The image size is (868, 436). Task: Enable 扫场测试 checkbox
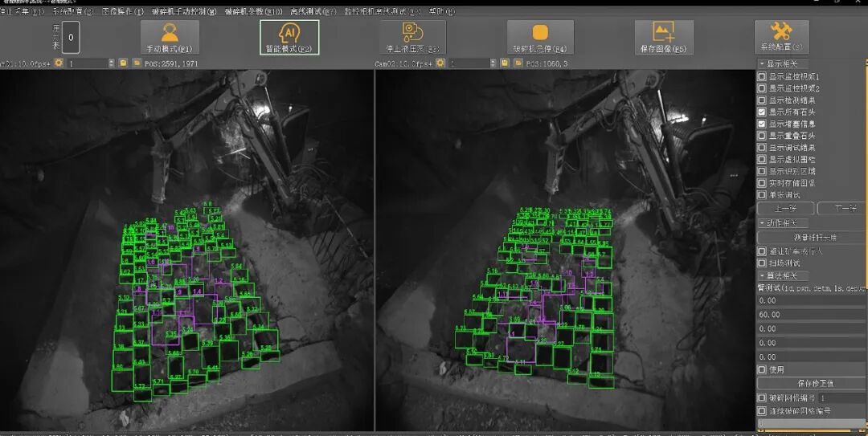[x=762, y=263]
